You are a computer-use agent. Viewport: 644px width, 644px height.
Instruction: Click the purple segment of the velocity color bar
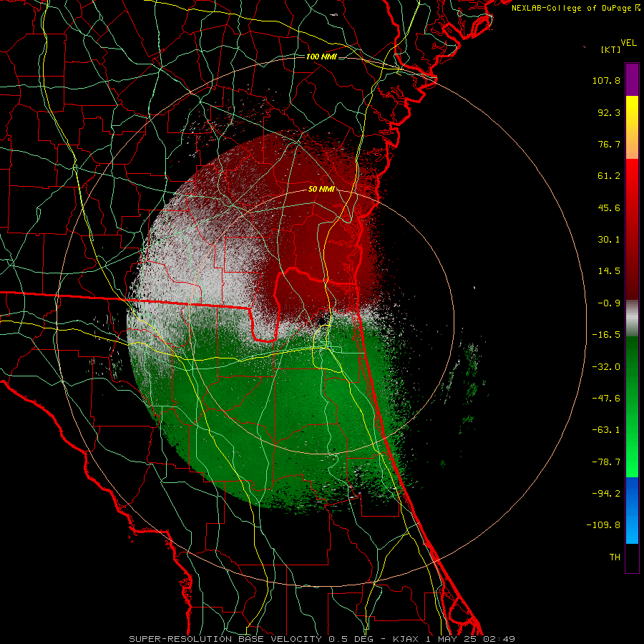(632, 79)
